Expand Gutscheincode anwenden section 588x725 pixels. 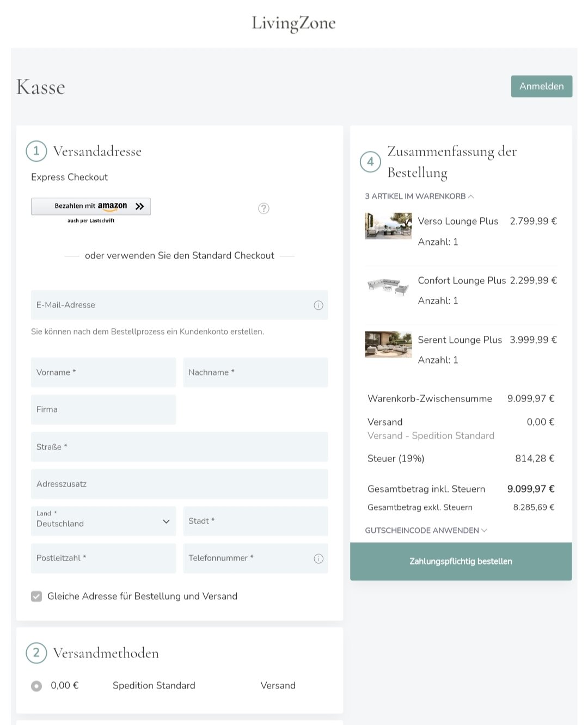coord(426,531)
